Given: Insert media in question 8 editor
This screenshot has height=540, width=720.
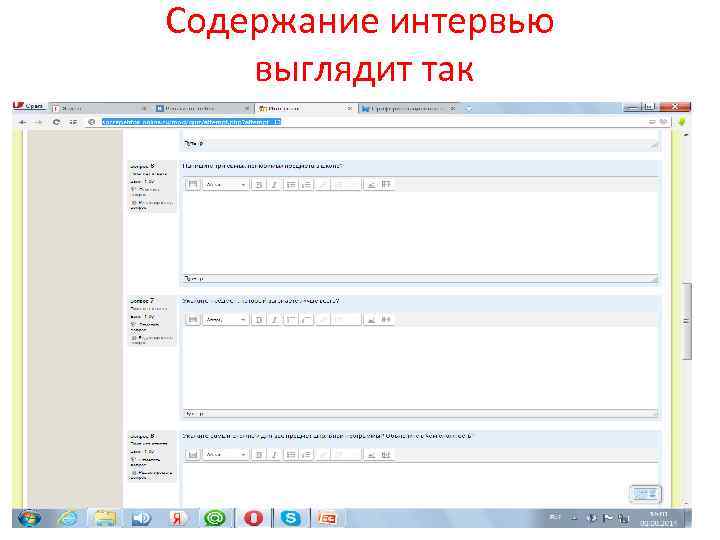Looking at the screenshot, I should (386, 455).
